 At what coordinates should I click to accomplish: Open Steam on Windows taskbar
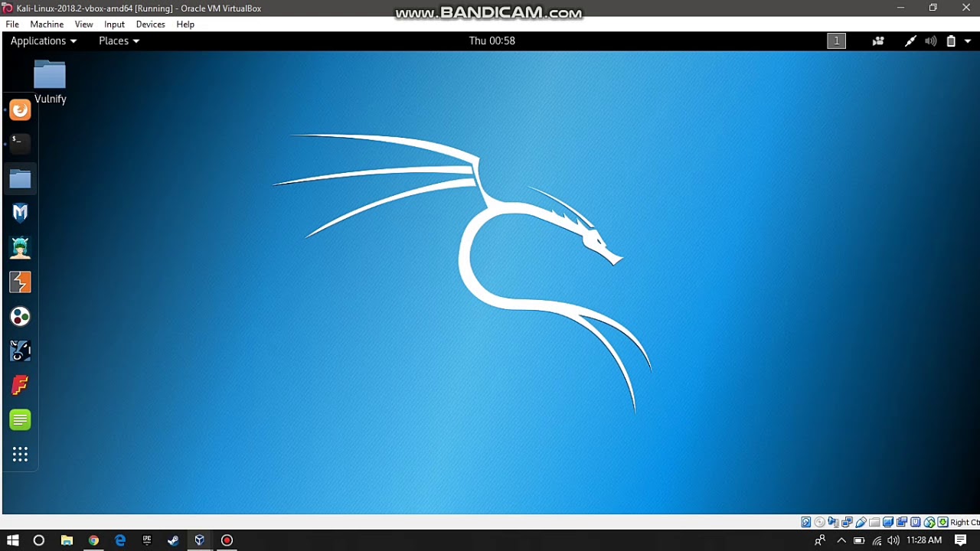point(173,540)
